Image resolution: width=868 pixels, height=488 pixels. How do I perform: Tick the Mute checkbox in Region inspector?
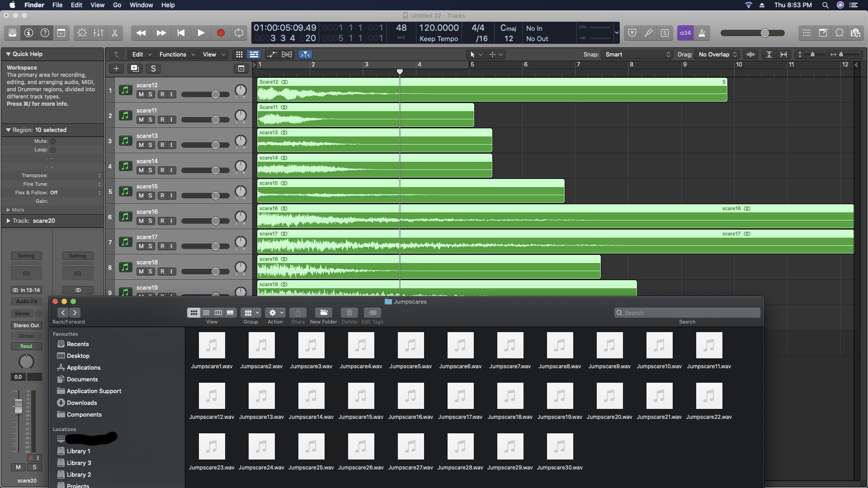tap(53, 141)
